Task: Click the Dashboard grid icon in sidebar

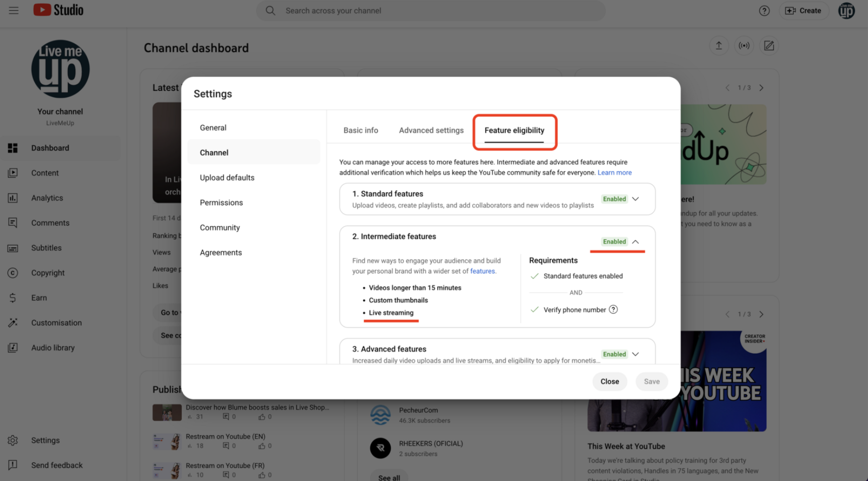Action: click(13, 148)
